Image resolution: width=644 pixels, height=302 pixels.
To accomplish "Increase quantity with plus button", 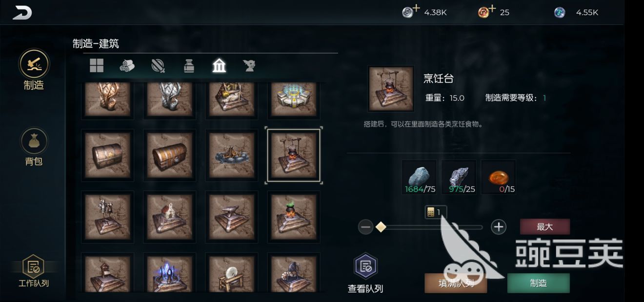I will (498, 227).
